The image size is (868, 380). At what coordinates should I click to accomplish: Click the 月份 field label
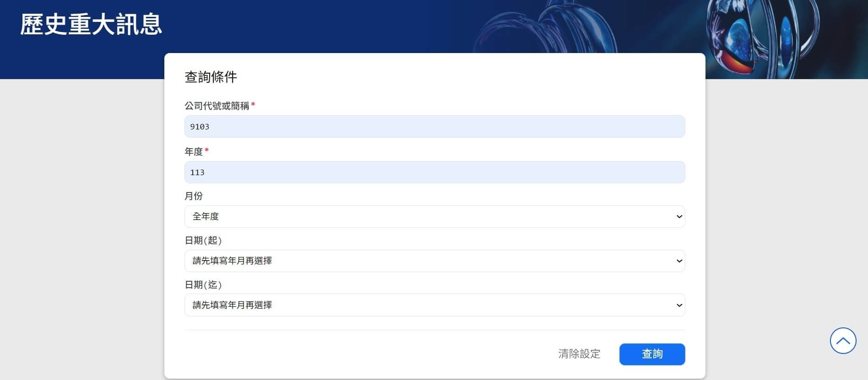click(x=193, y=196)
